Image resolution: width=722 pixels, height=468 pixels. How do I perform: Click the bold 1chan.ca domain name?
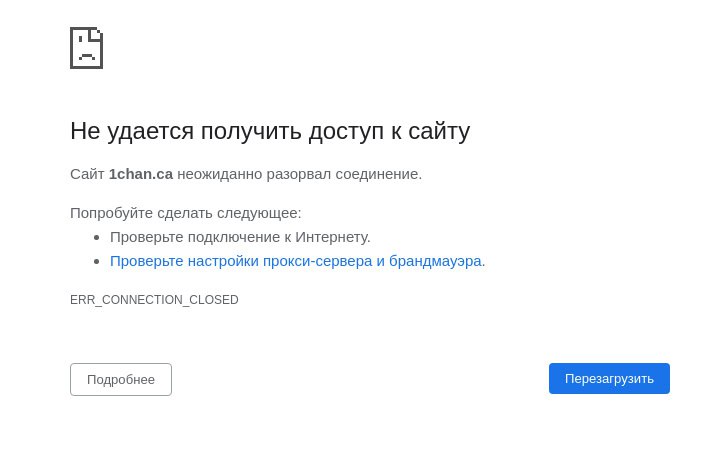(x=141, y=174)
